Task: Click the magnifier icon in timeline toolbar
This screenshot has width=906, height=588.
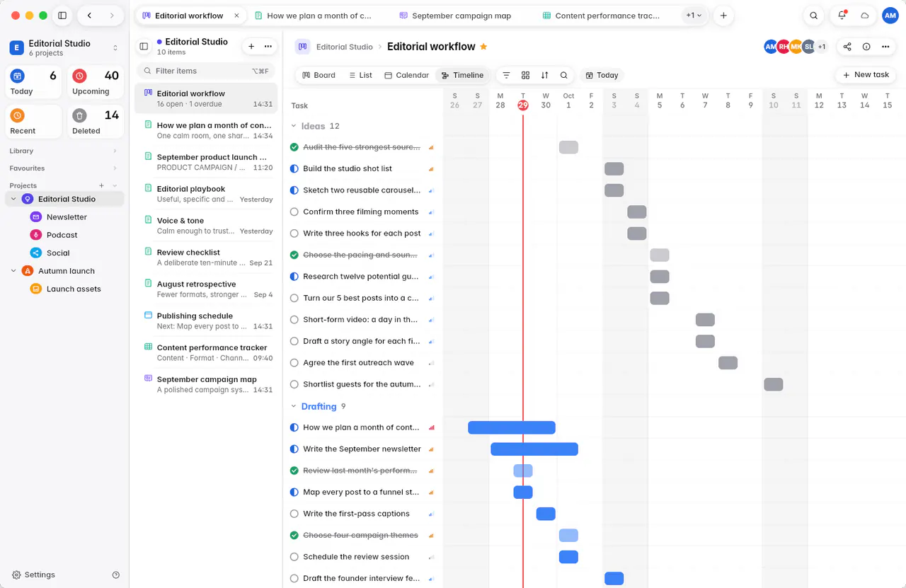Action: pos(563,75)
